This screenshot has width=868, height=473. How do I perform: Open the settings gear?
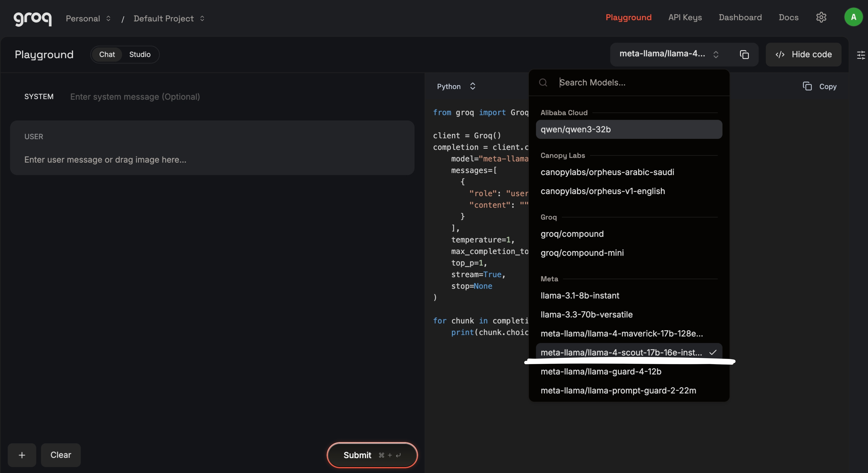click(x=821, y=17)
